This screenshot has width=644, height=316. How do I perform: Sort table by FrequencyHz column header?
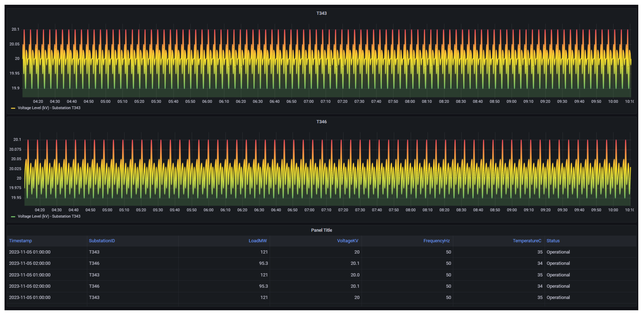(436, 241)
